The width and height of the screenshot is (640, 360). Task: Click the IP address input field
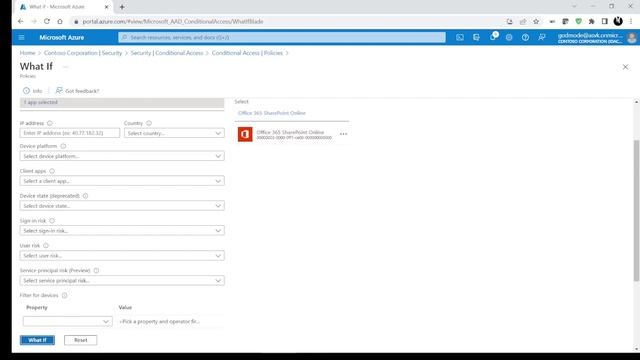70,133
